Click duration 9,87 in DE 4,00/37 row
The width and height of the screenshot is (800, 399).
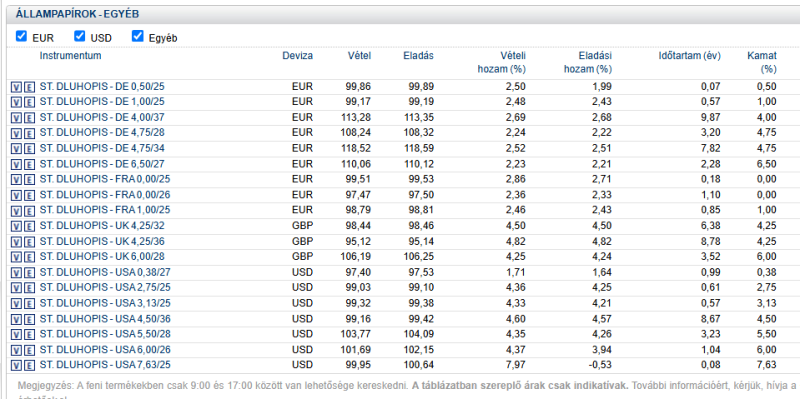710,118
